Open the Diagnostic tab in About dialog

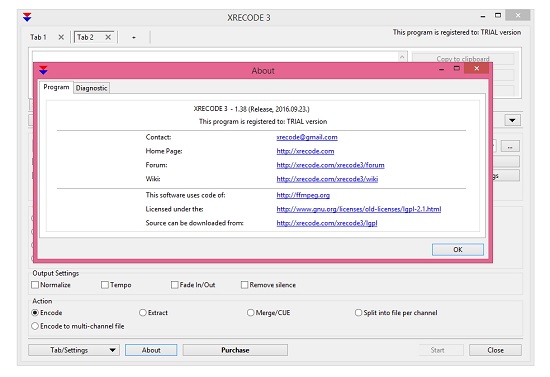point(92,88)
